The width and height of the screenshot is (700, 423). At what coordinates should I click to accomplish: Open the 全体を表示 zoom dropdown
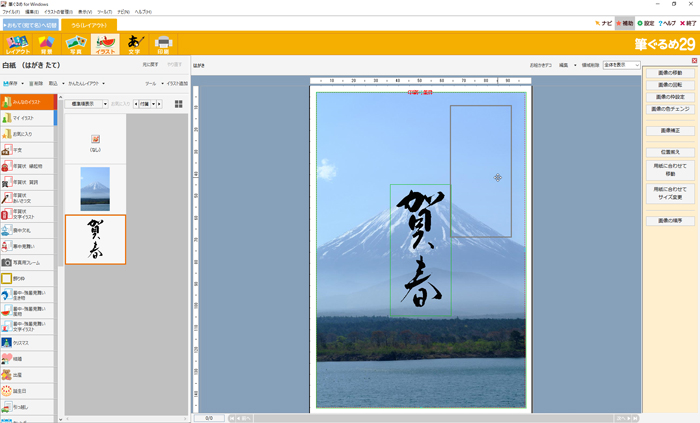point(614,65)
